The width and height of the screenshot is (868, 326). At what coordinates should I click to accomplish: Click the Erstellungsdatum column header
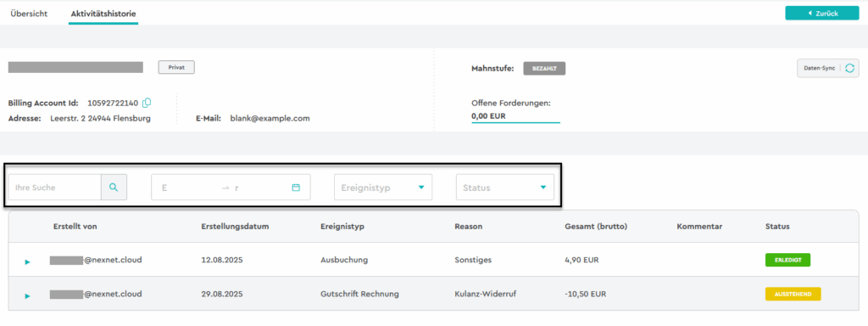pos(236,226)
